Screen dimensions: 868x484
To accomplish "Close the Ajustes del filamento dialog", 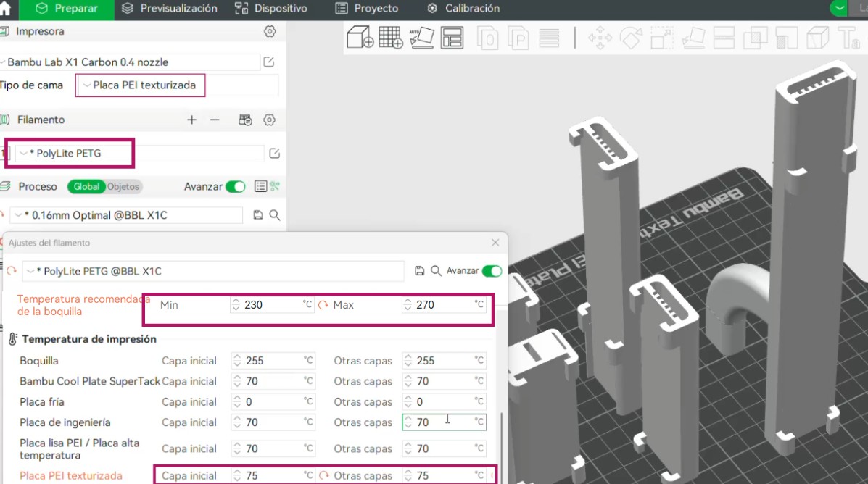I will coord(495,243).
